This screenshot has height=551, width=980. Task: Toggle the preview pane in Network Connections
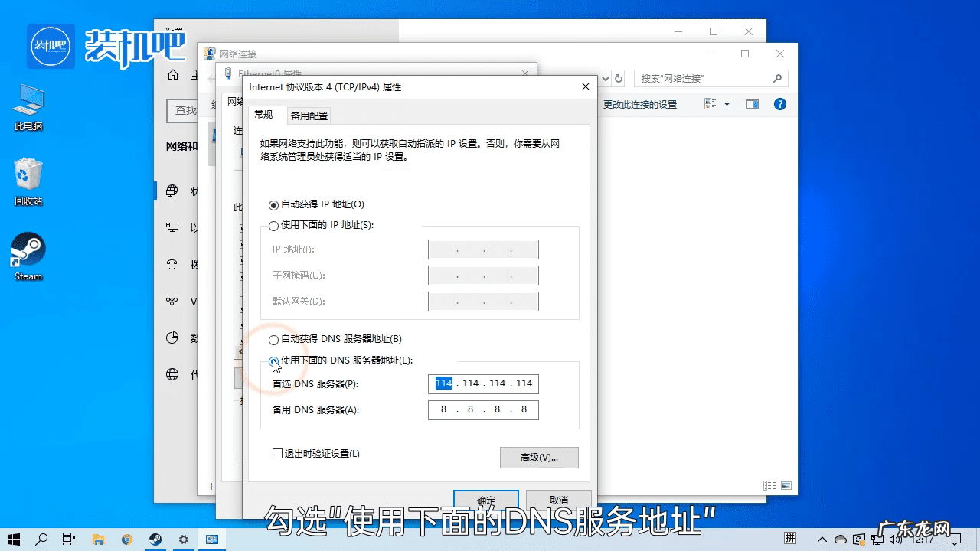[x=752, y=104]
